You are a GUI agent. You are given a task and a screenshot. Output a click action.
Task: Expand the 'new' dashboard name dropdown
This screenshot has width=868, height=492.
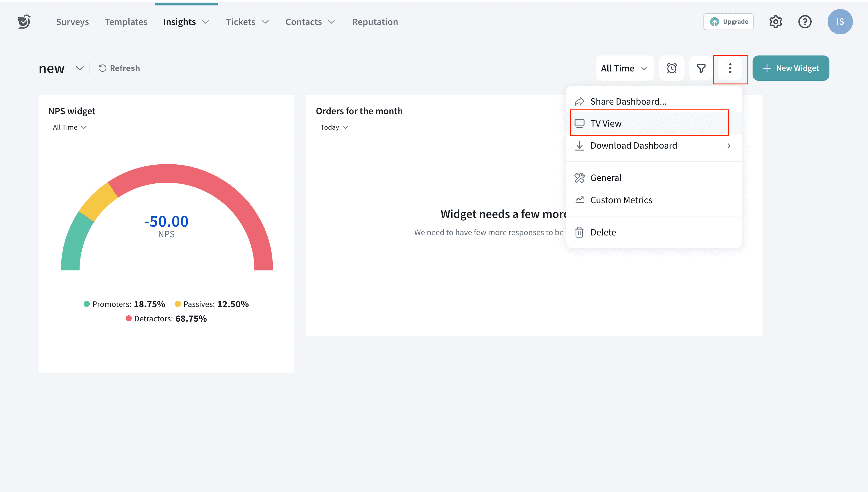79,68
